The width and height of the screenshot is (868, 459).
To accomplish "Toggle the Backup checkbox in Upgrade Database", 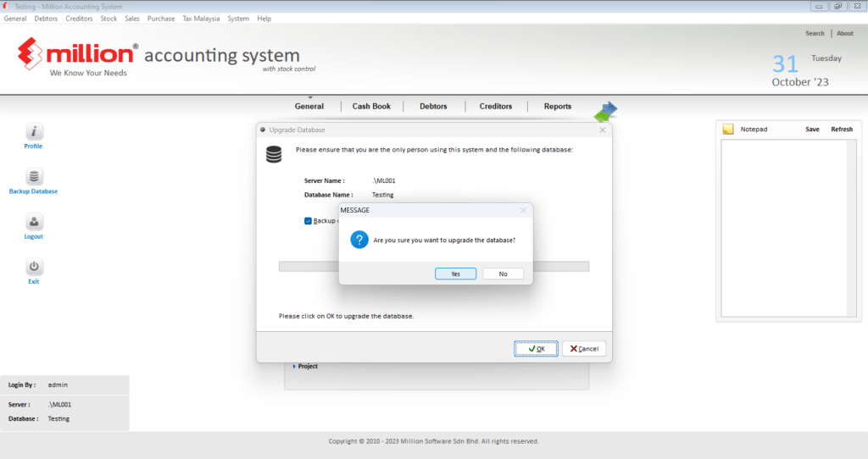I will [308, 221].
